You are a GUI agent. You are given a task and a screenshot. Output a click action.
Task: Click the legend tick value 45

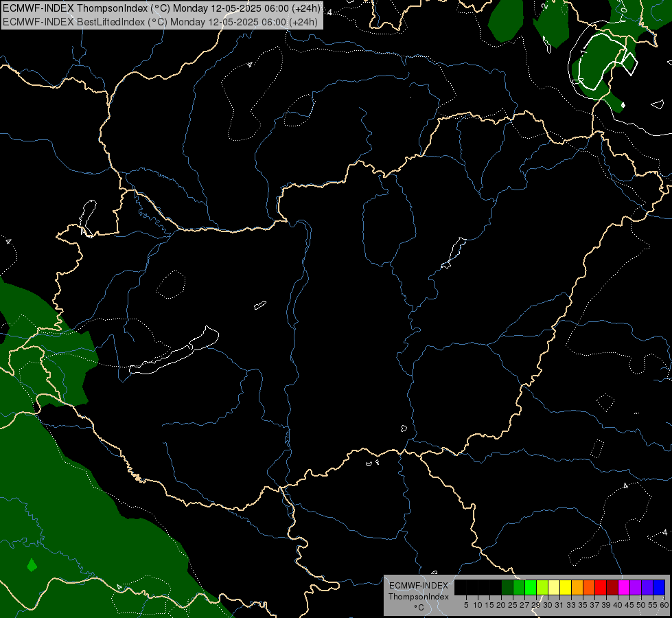coord(629,605)
